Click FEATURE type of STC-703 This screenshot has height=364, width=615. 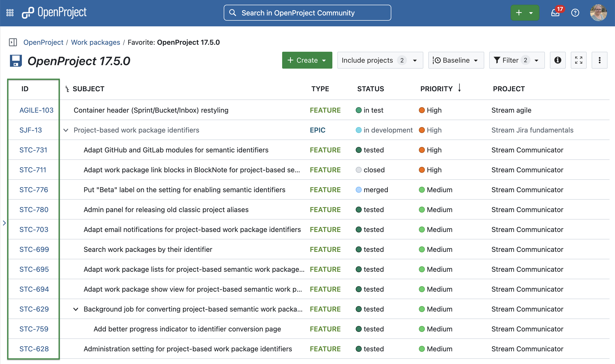coord(325,229)
